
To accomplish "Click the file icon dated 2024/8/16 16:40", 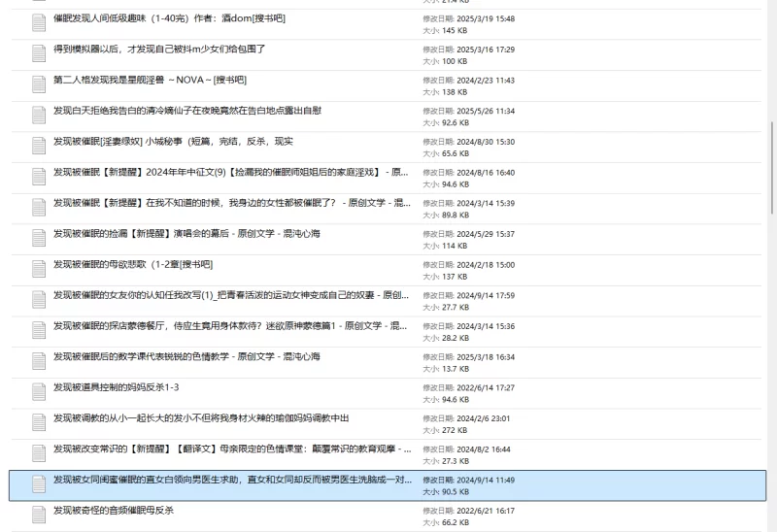I will coord(39,177).
